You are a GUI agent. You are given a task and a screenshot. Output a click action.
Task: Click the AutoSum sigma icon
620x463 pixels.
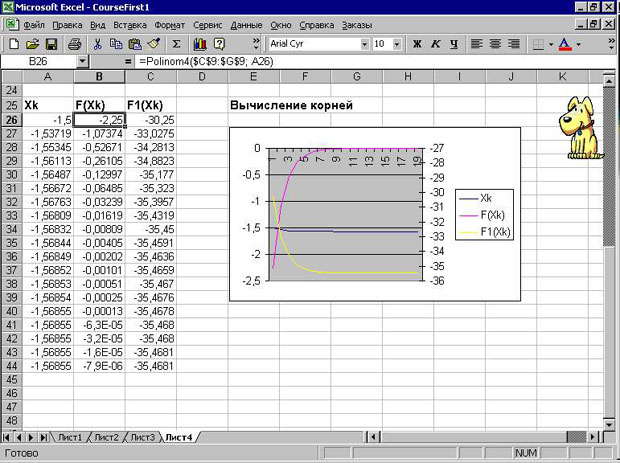(x=177, y=44)
